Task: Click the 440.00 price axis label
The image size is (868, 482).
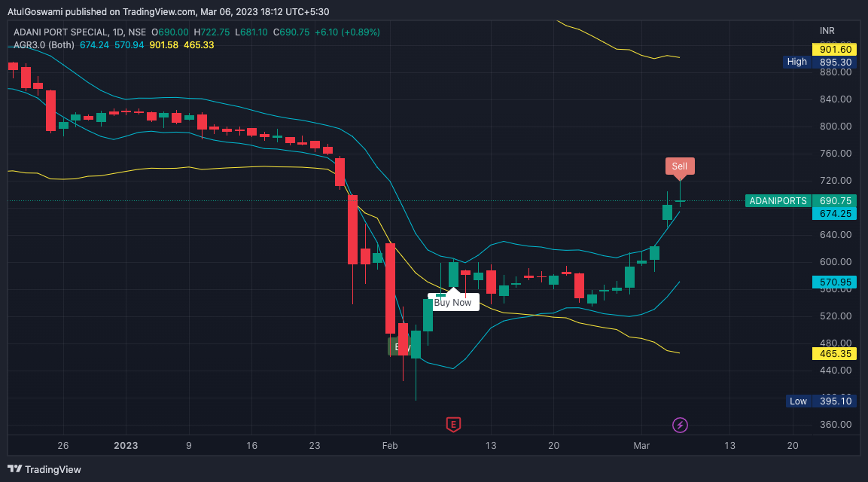Action: point(836,370)
